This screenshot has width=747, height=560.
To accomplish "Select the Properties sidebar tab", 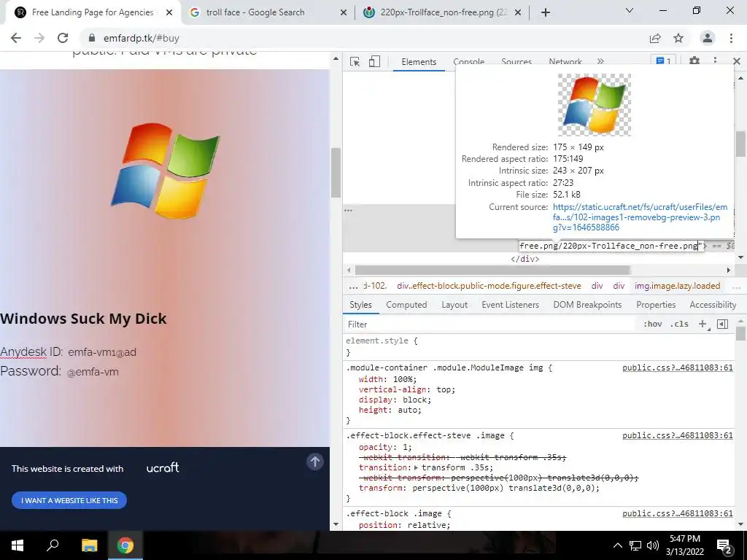I will point(656,305).
